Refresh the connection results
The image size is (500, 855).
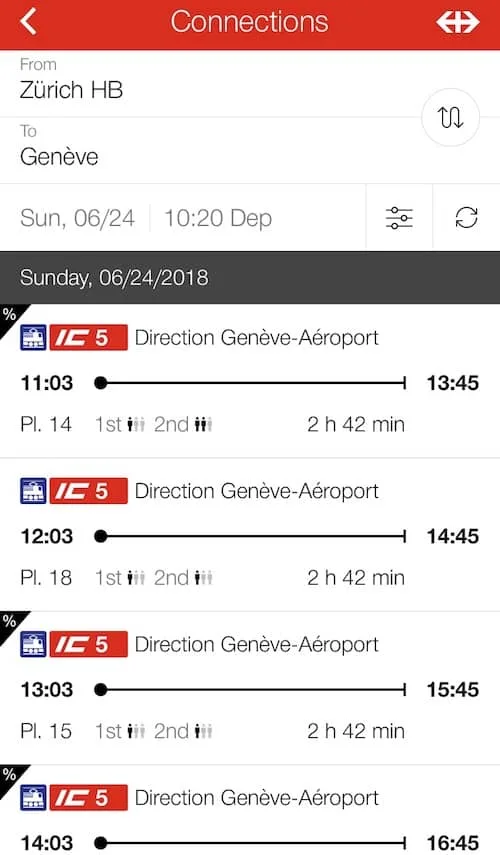466,218
